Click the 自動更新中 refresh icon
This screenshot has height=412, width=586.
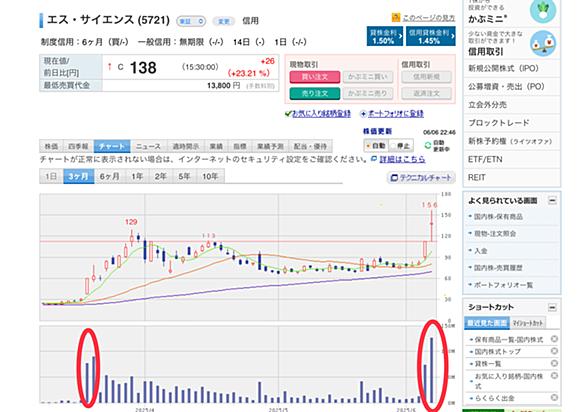tap(428, 145)
